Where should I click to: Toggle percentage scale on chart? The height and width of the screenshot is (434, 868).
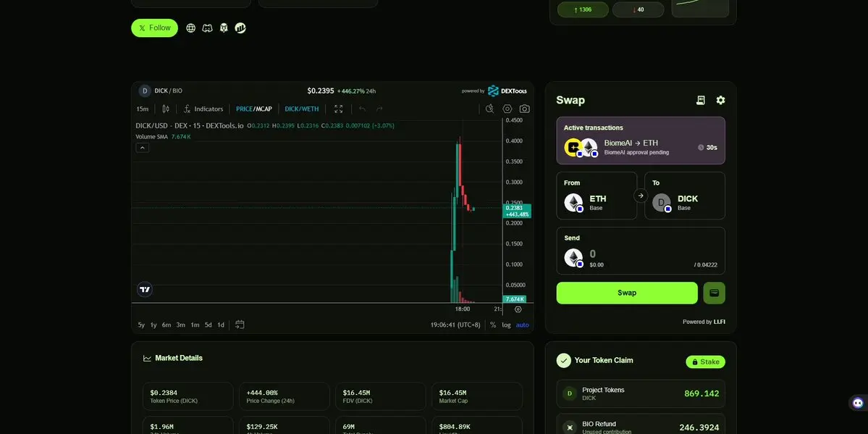click(493, 325)
